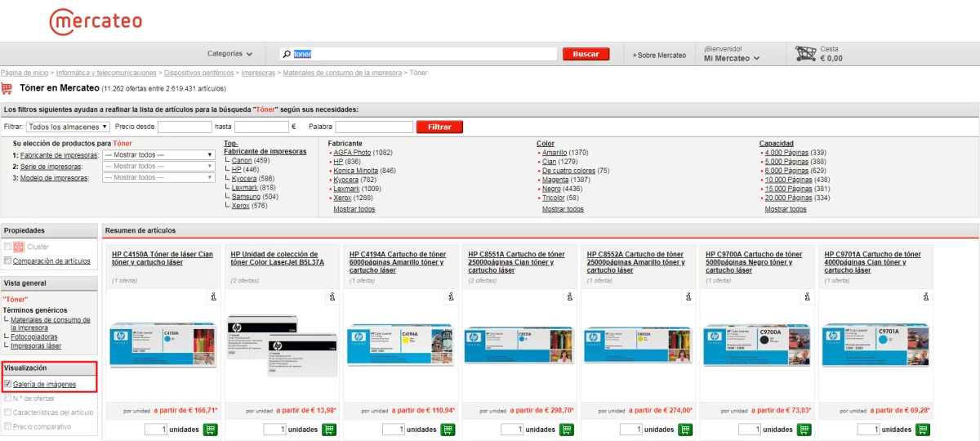Uncheck Galería de imágenes checkbox
The height and width of the screenshot is (441, 980).
pyautogui.click(x=8, y=384)
